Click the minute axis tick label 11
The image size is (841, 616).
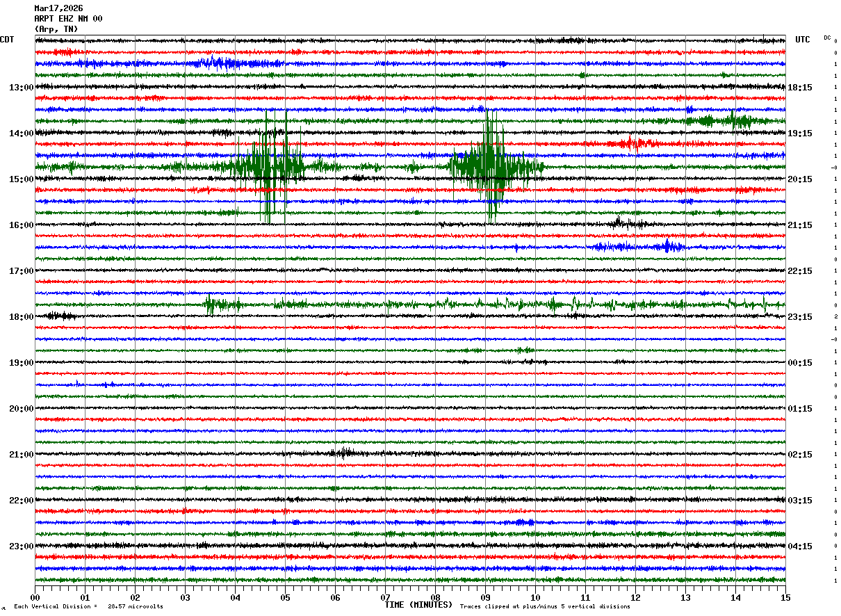point(585,597)
